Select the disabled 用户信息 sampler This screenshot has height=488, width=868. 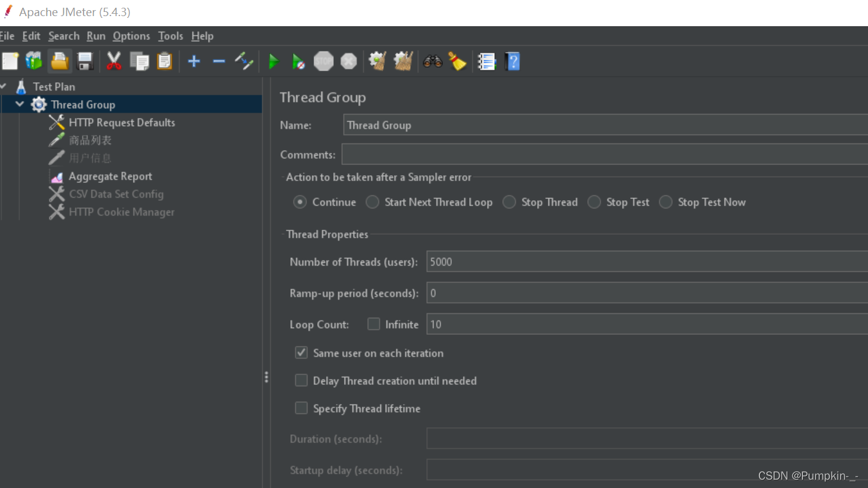90,158
